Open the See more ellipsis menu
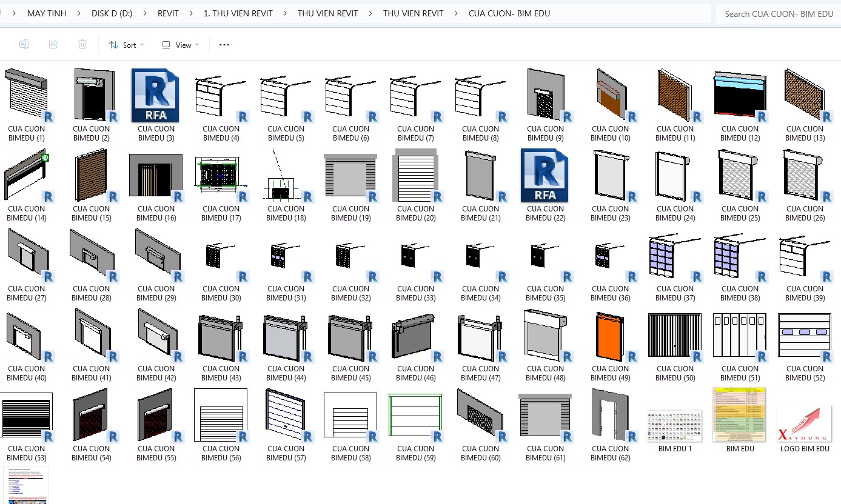This screenshot has width=841, height=504. (x=224, y=45)
